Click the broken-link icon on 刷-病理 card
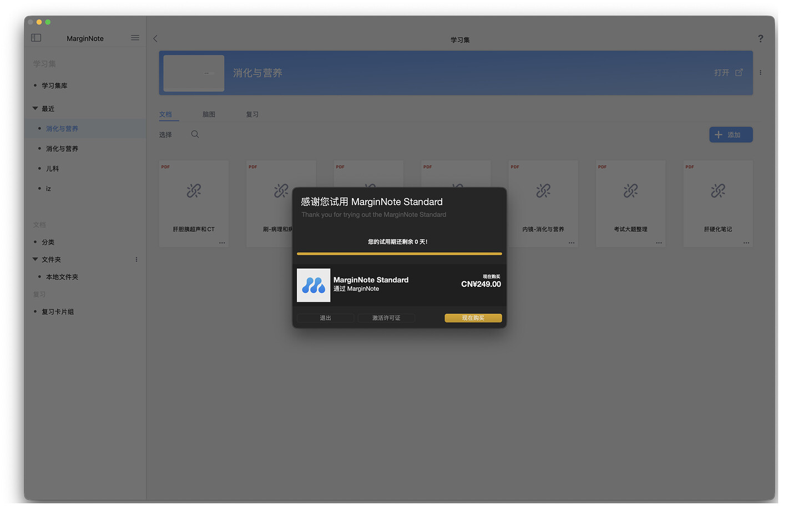Screen dimensions: 799x532 (x=281, y=191)
